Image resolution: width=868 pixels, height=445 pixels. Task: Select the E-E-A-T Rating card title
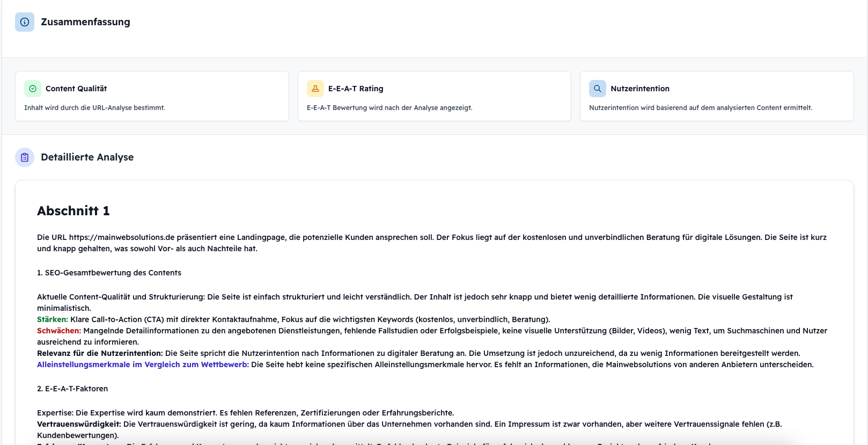(x=356, y=89)
